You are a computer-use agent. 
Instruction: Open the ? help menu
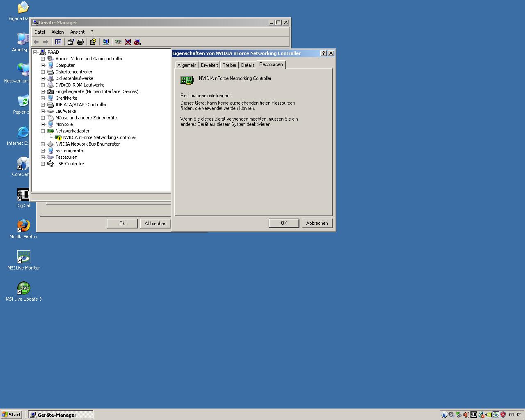tap(92, 32)
